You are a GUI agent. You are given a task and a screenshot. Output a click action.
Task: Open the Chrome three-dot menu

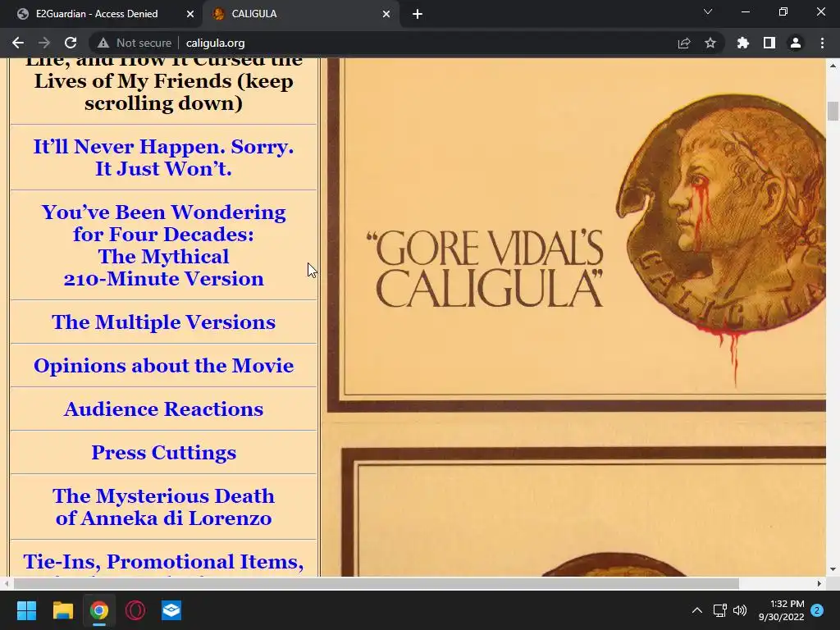[x=822, y=43]
